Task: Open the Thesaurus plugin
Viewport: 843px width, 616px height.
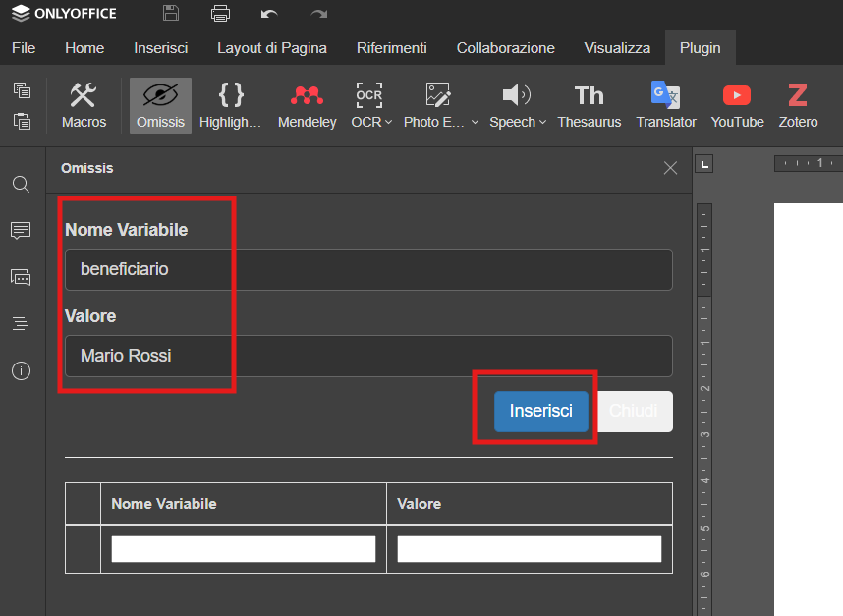Action: click(589, 105)
